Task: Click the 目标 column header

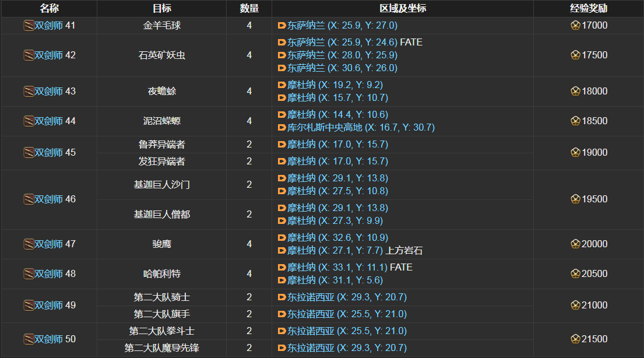Action: [161, 8]
